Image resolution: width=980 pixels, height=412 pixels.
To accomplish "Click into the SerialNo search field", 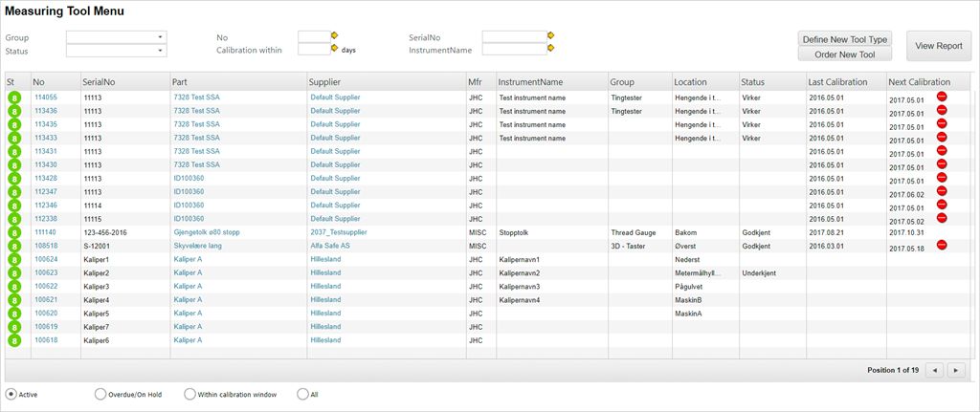I will 513,37.
